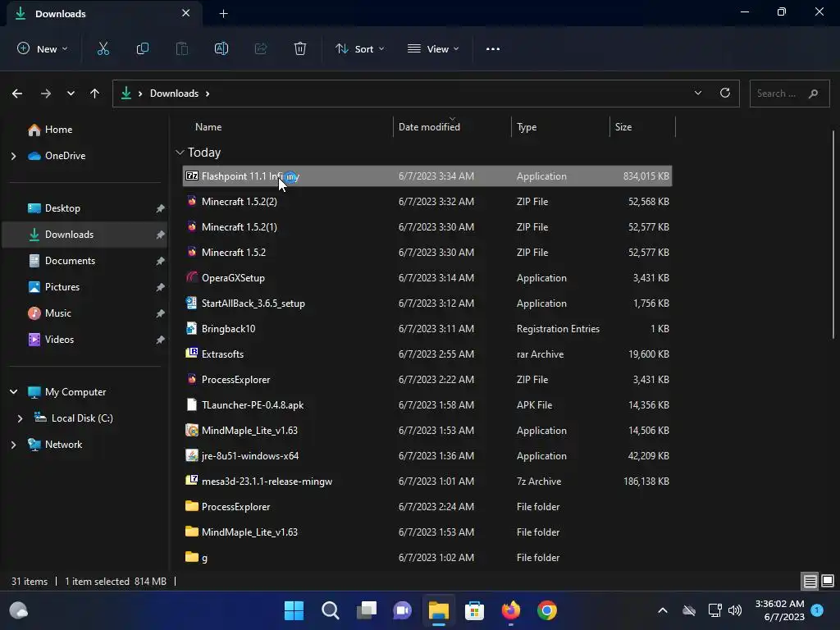Select the folder named g

[x=427, y=558]
